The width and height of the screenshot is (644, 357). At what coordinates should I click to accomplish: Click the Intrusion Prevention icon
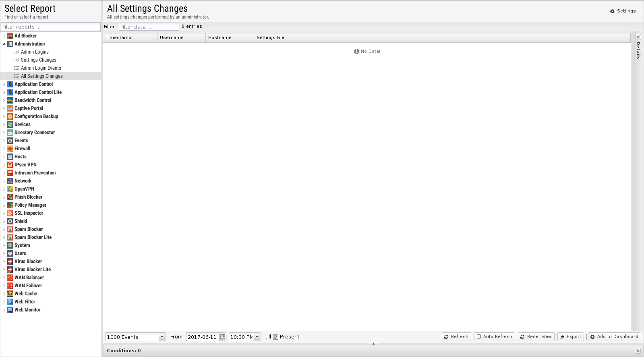point(10,173)
